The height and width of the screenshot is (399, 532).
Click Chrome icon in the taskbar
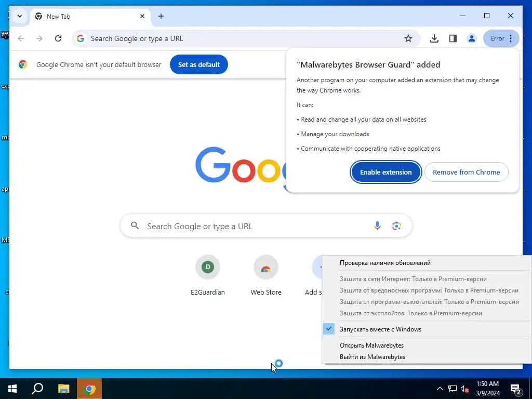(89, 389)
